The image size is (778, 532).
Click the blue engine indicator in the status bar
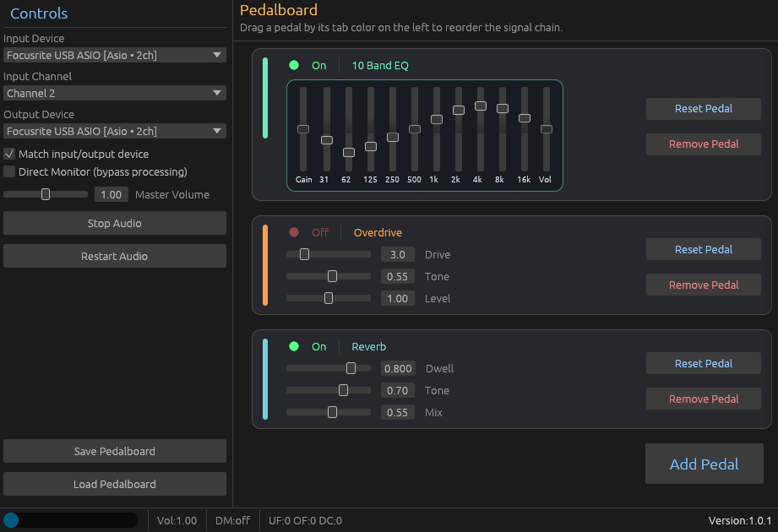pyautogui.click(x=11, y=520)
